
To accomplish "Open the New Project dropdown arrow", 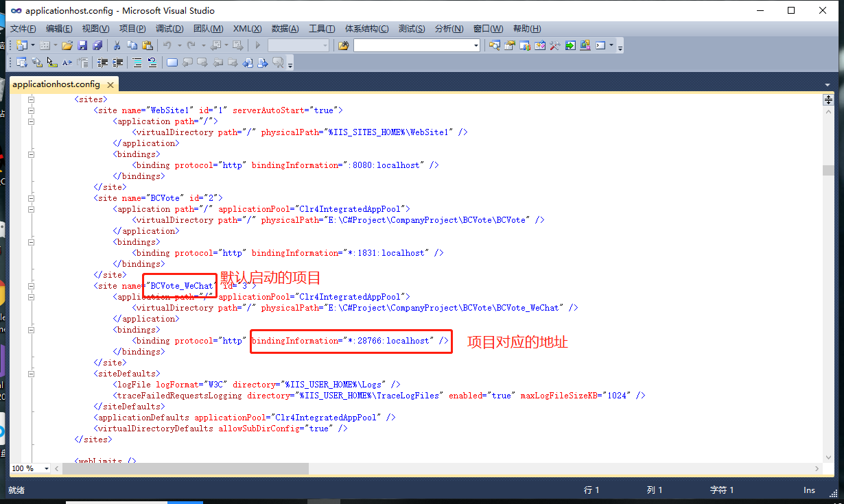I will coord(32,45).
